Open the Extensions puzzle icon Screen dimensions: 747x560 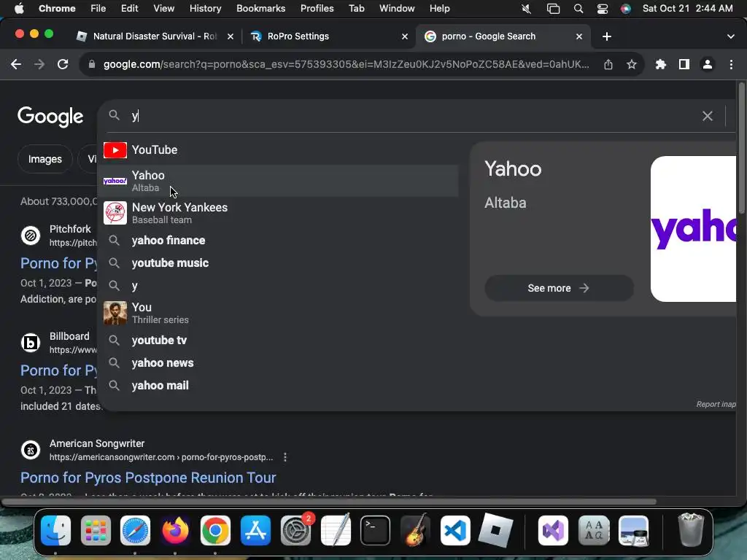pos(660,64)
